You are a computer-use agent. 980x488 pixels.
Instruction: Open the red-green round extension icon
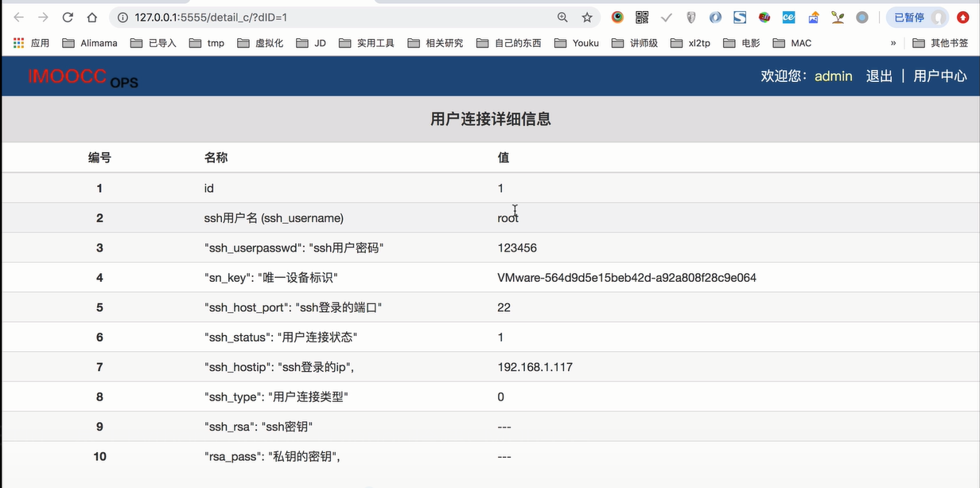(764, 17)
